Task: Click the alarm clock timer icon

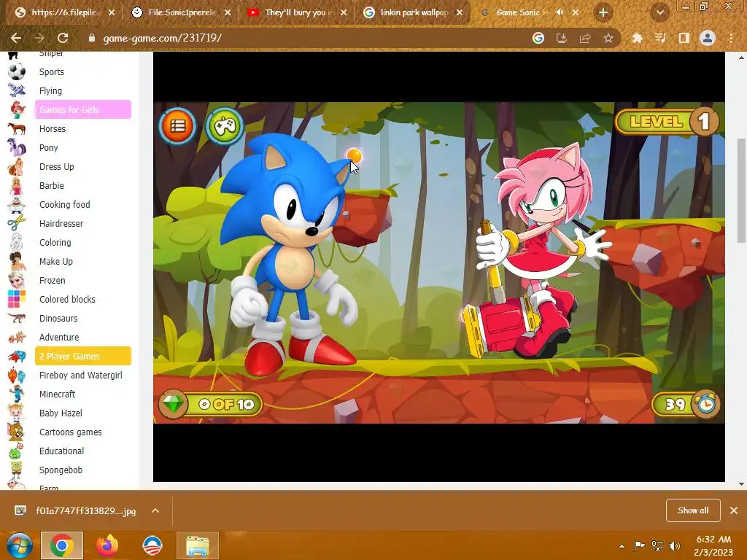Action: (706, 404)
